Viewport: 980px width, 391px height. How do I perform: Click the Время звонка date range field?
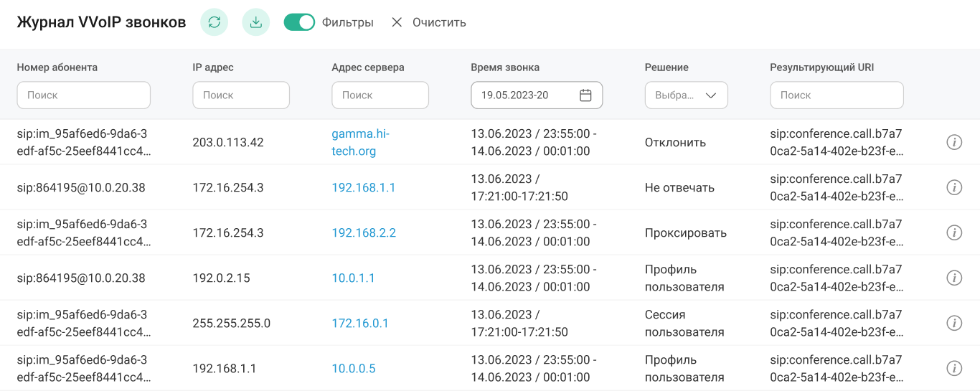pos(527,95)
